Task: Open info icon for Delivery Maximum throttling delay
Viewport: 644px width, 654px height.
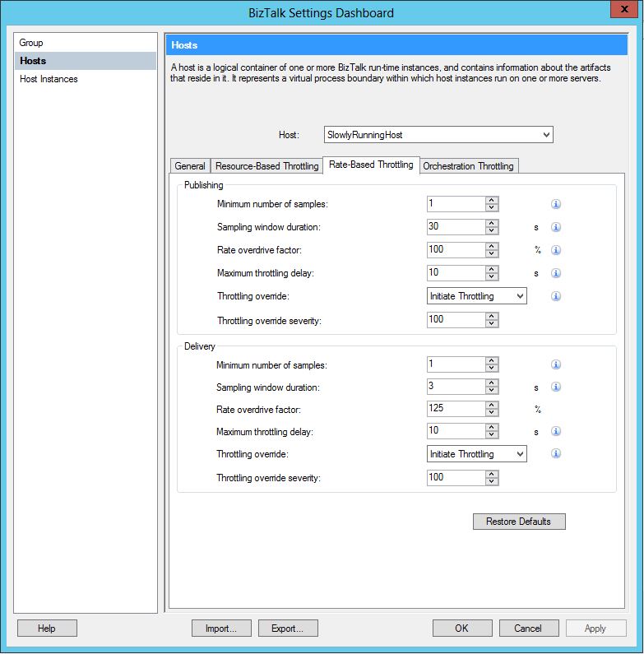Action: tap(555, 431)
